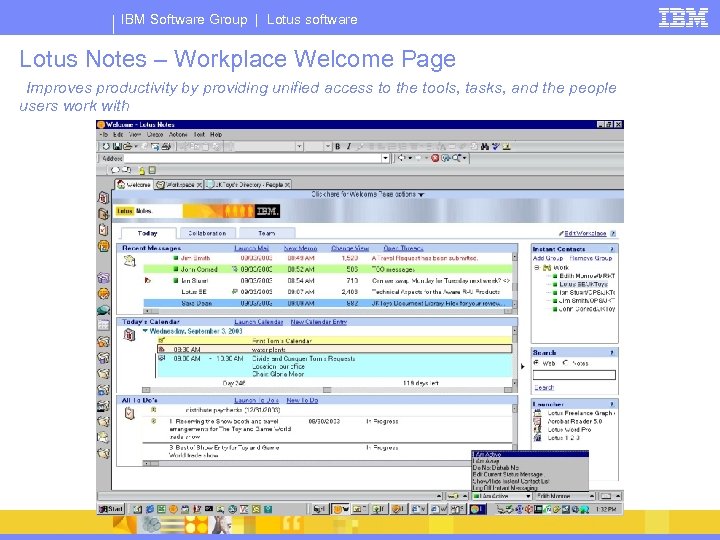Click the binoculars Find icon
Viewport: 720px width, 540px height.
pyautogui.click(x=485, y=146)
